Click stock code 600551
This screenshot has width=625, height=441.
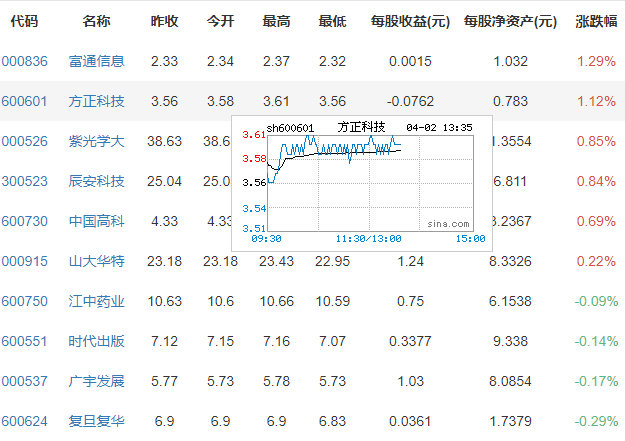click(24, 341)
